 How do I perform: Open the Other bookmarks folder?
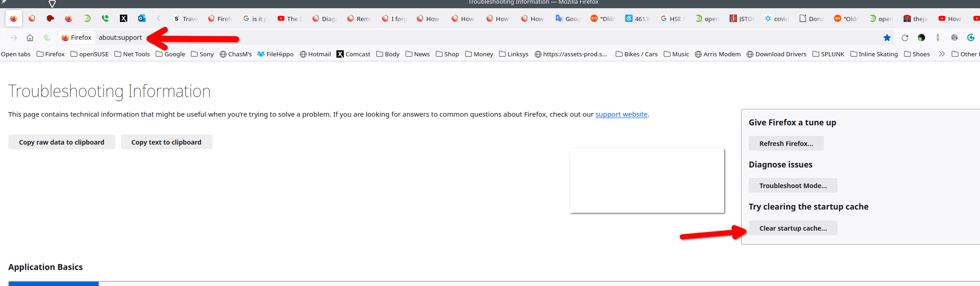(x=965, y=54)
